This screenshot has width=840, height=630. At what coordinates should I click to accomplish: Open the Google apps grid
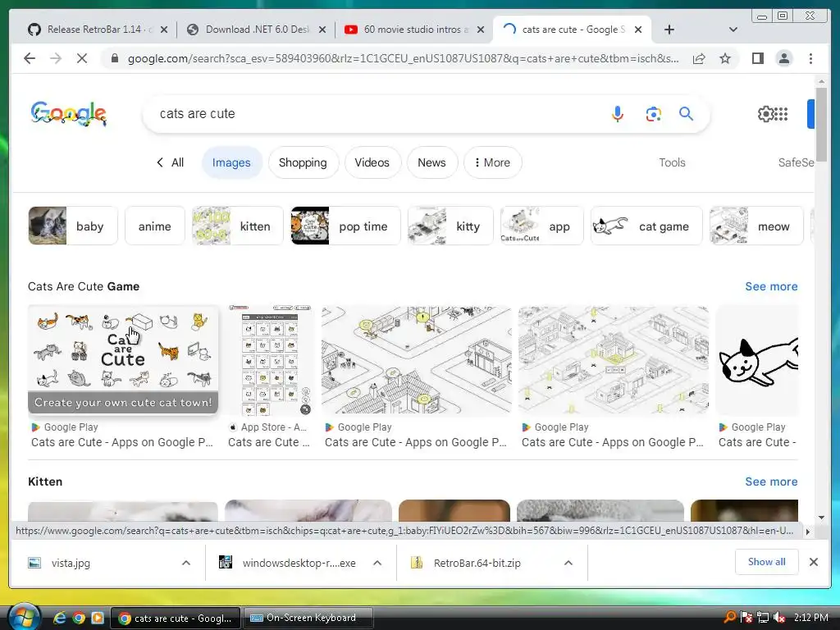(x=782, y=113)
